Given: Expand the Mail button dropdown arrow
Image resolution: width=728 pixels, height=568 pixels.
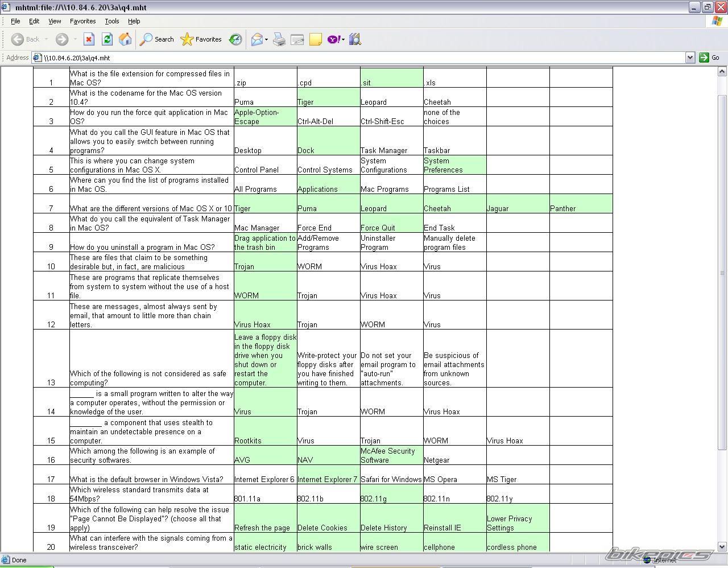Looking at the screenshot, I should [266, 39].
